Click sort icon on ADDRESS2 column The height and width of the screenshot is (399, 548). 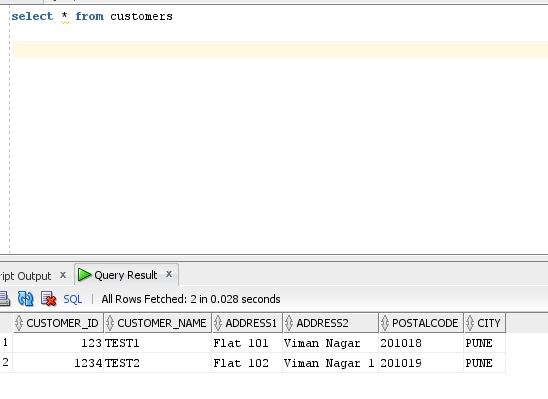coord(289,323)
